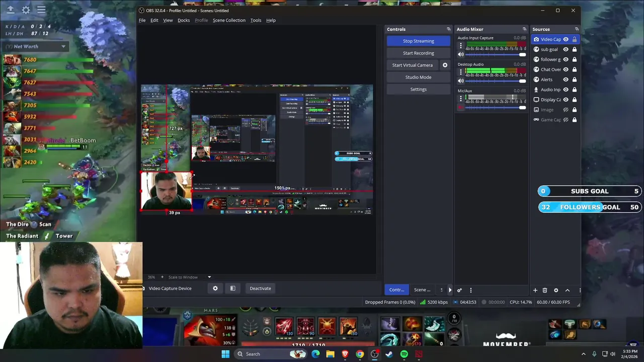Open Audio Input Capture options menu
This screenshot has height=362, width=644.
460,46
